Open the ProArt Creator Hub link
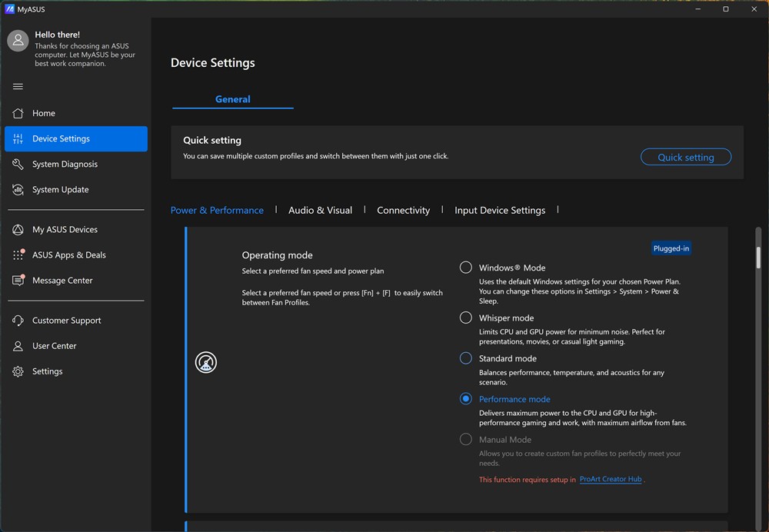The width and height of the screenshot is (769, 532). coord(611,479)
